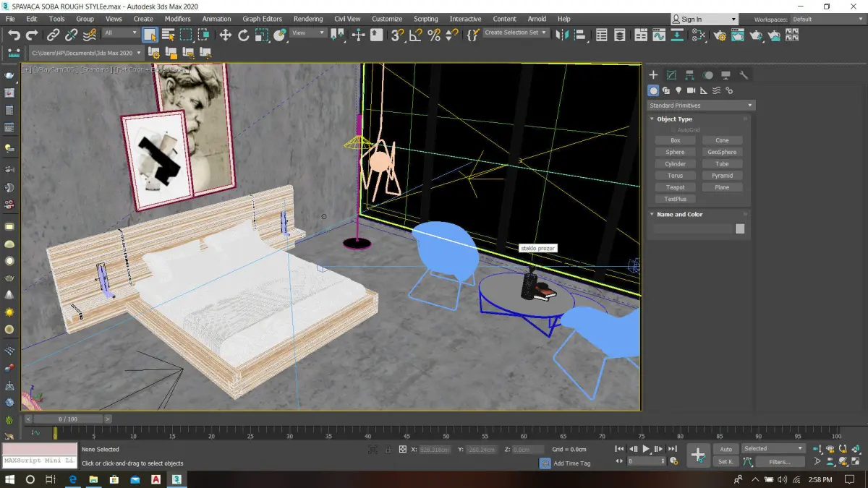Click the GeoSphere primitive button
Viewport: 868px width, 488px height.
(722, 152)
